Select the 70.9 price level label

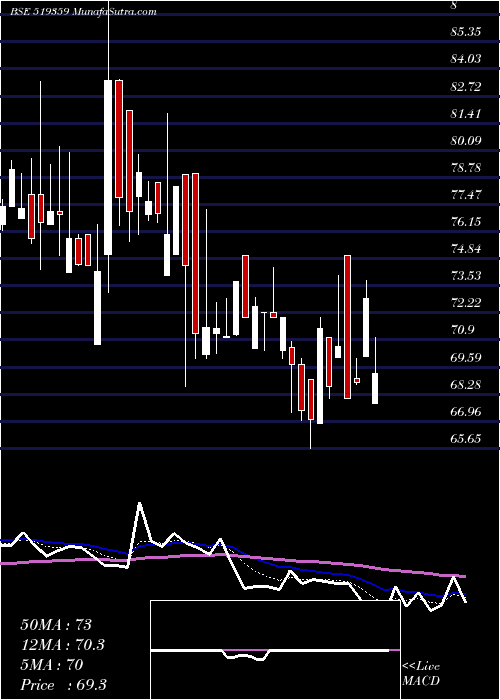463,330
